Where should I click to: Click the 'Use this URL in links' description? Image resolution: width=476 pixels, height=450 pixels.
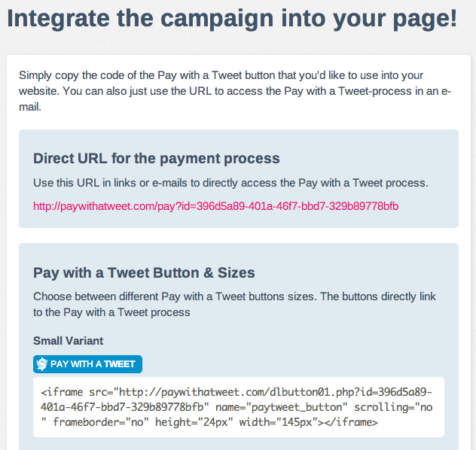230,183
